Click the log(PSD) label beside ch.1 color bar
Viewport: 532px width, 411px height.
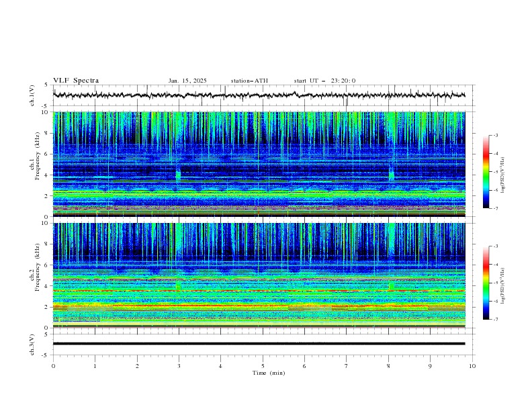click(x=503, y=175)
